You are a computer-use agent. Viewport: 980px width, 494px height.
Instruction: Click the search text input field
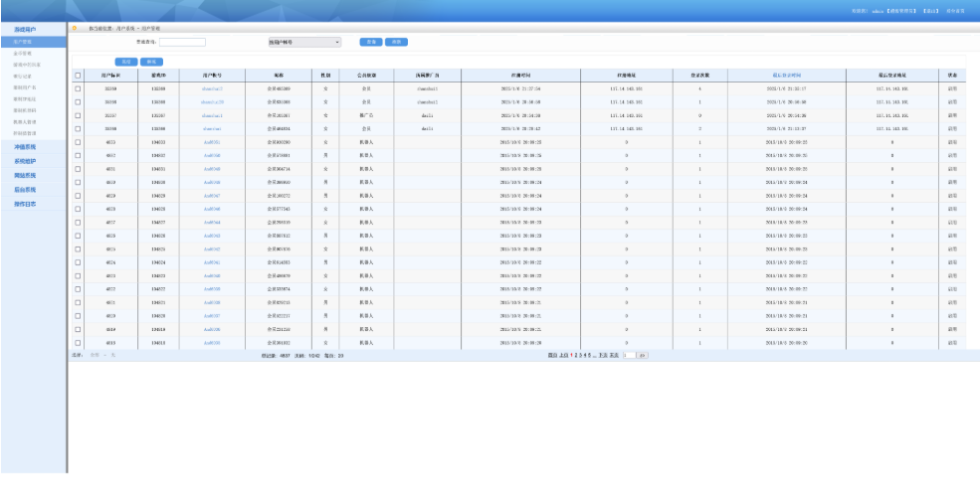click(182, 42)
